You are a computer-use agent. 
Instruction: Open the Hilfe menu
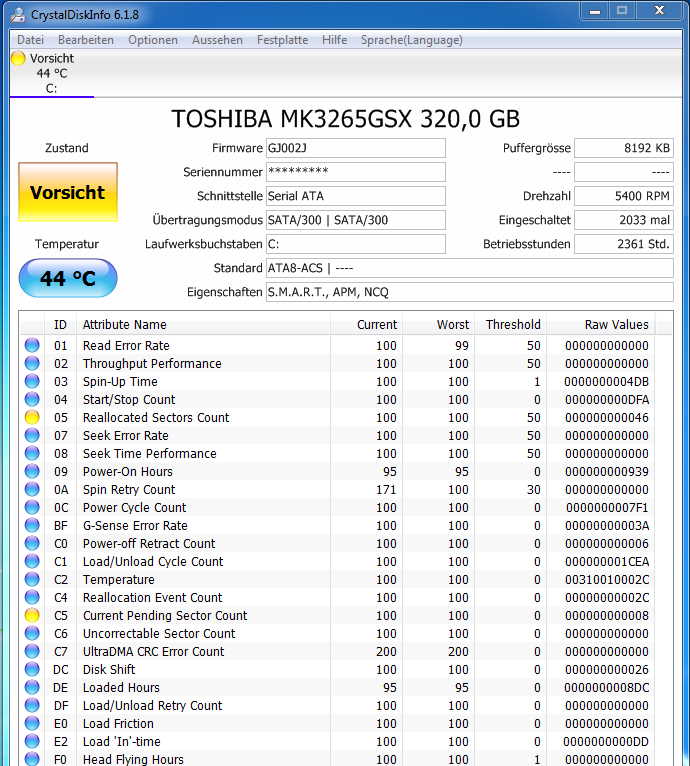(334, 40)
